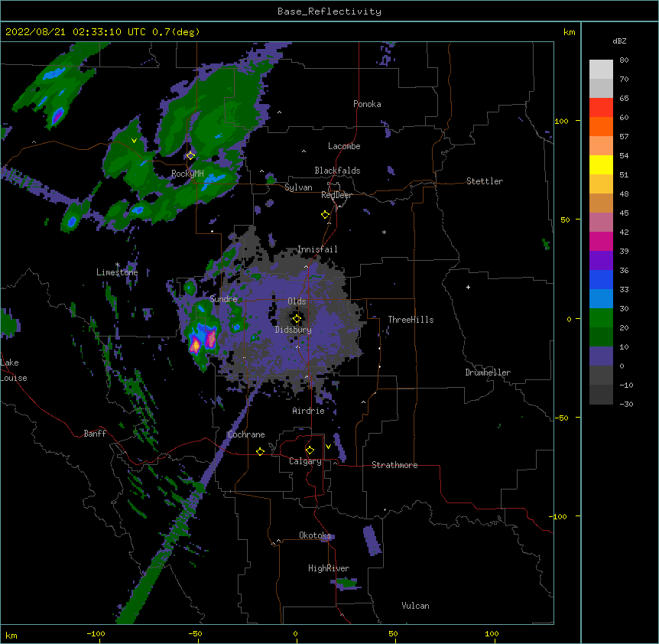This screenshot has width=659, height=644.
Task: Click the 65 dBZ red legend swatch
Action: (x=601, y=107)
